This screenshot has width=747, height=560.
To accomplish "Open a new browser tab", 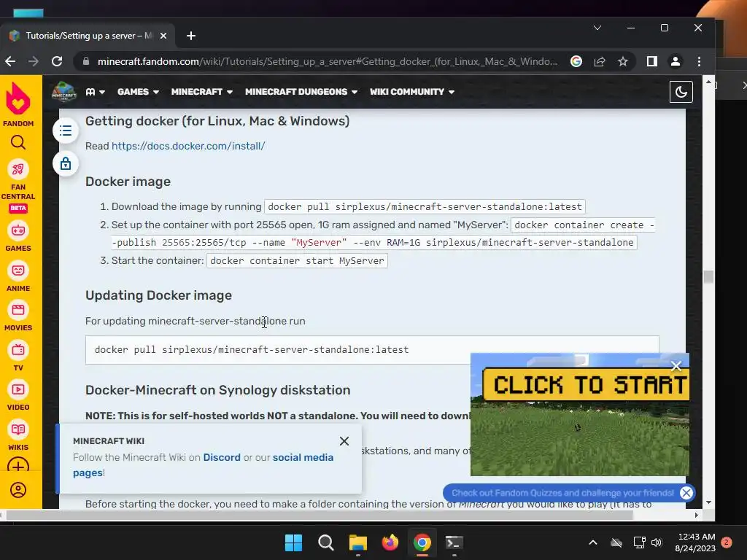I will (191, 36).
